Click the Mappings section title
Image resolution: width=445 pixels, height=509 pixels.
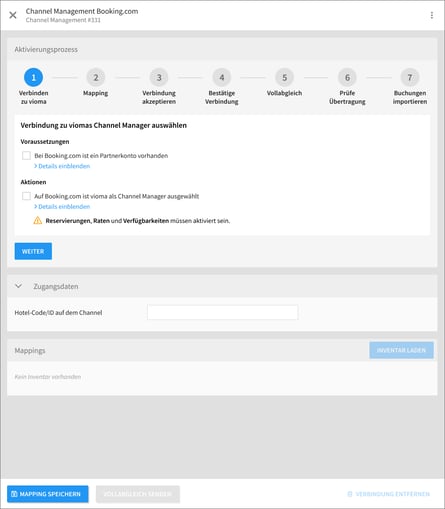pyautogui.click(x=30, y=351)
